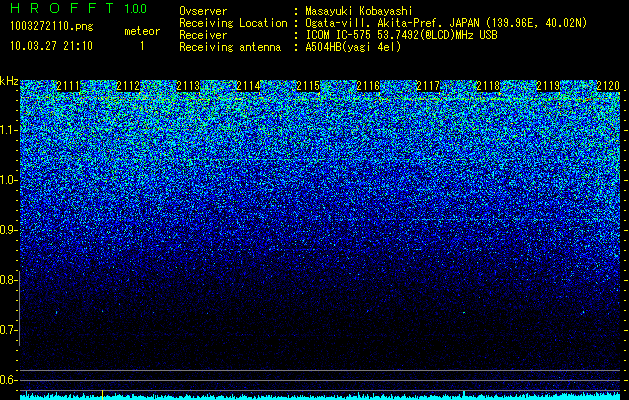Click the 2117 time marker
Screen dimensions: 629x400
[428, 86]
